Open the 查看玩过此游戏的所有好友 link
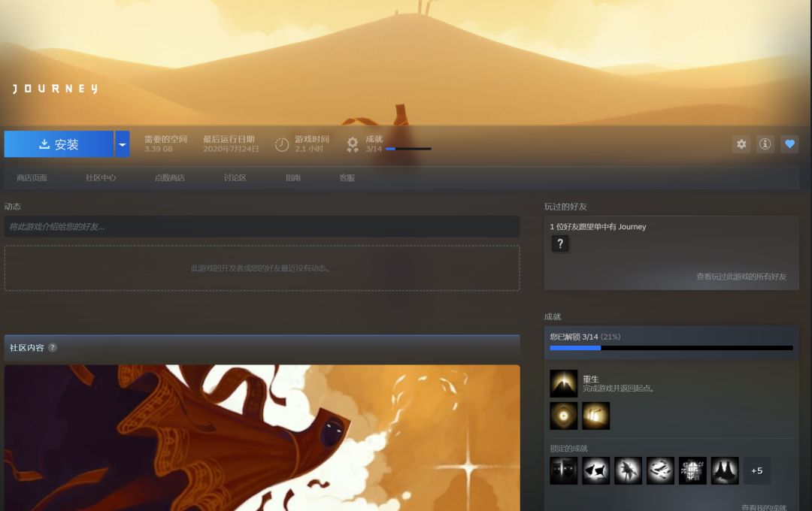Screen dimensions: 812x511 coord(741,277)
